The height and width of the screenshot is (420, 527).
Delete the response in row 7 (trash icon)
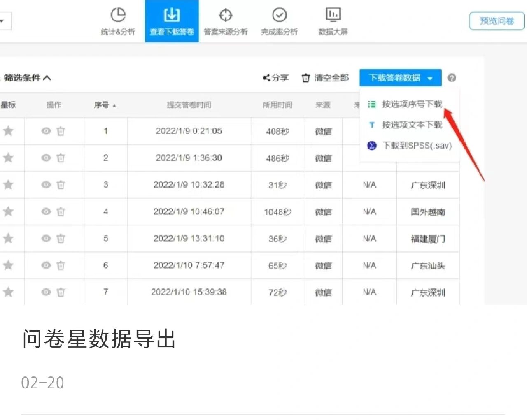point(61,292)
